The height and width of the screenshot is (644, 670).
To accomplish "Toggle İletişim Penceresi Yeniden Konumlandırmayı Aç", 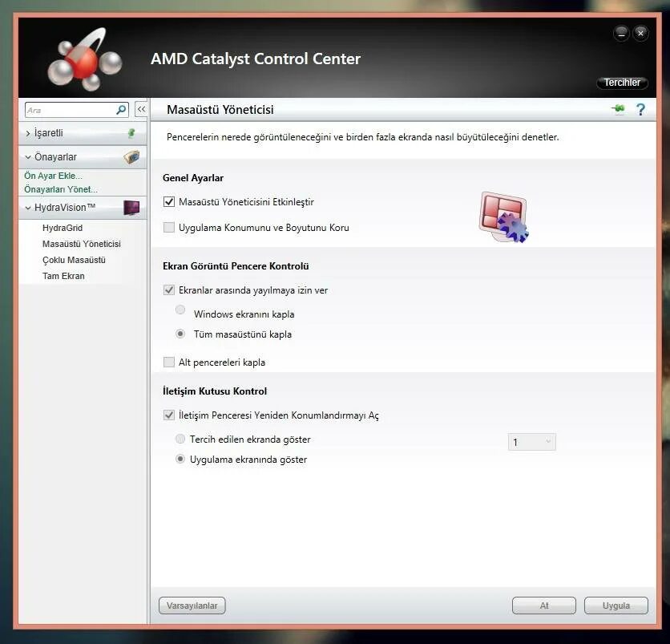I will tap(169, 415).
